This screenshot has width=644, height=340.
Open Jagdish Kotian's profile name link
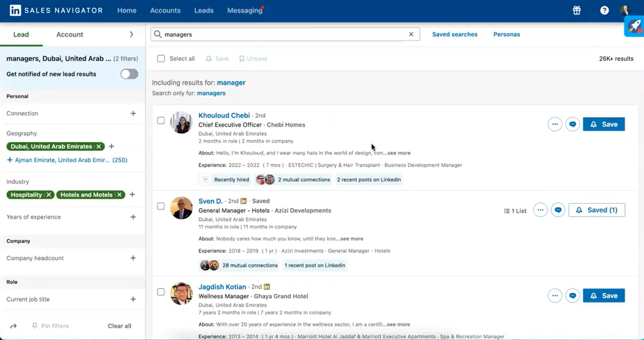pos(222,287)
